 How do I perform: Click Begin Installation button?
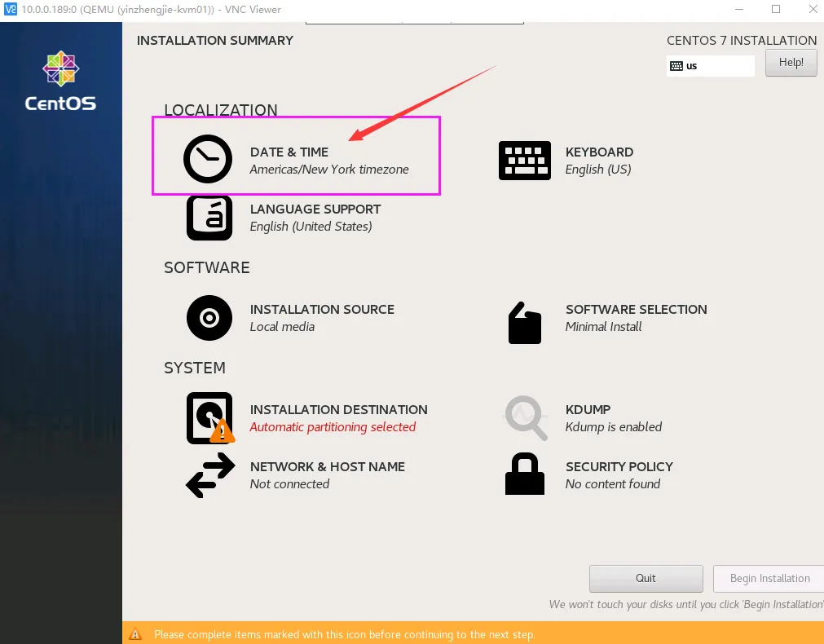coord(769,578)
